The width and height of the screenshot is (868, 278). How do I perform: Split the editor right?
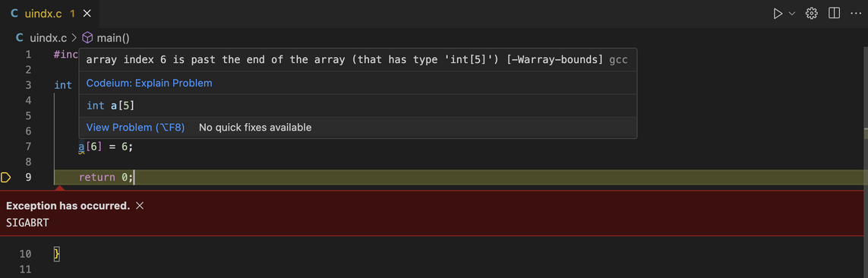pos(834,13)
